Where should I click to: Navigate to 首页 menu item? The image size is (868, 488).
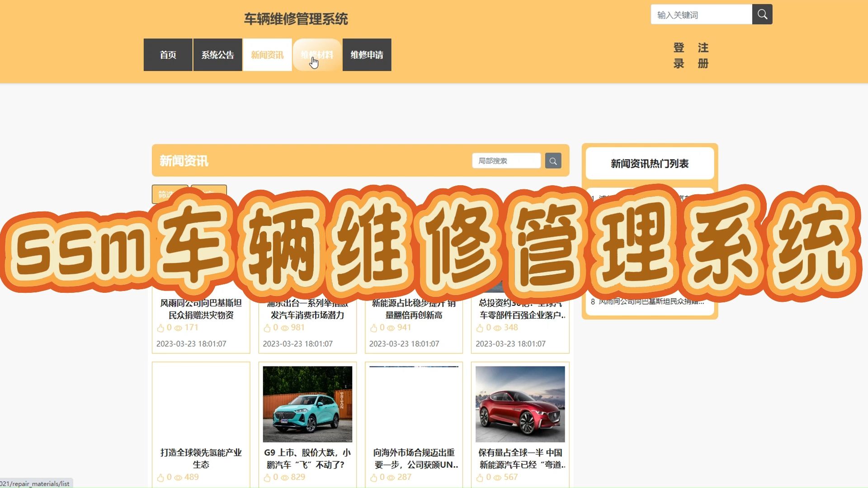tap(168, 55)
